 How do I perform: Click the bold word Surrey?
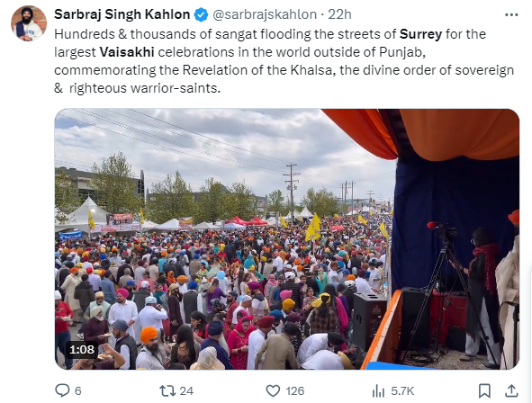click(x=420, y=34)
